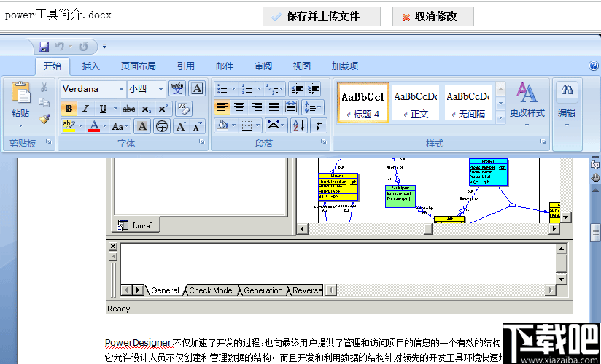Apply the 标题 4 style
Viewport: 601px width, 364px height.
tap(363, 102)
